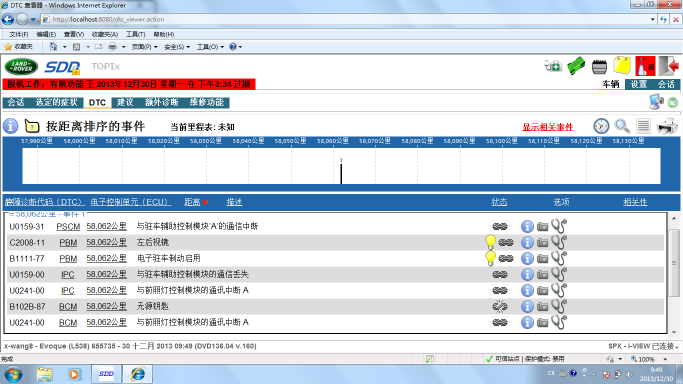Screen dimensions: 683x384
Task: Click 58,062公里 link in B1111-77 row
Action: [x=106, y=258]
